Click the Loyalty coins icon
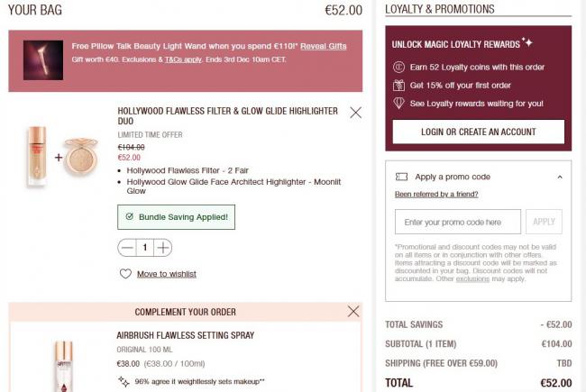This screenshot has height=392, width=586. (399, 67)
